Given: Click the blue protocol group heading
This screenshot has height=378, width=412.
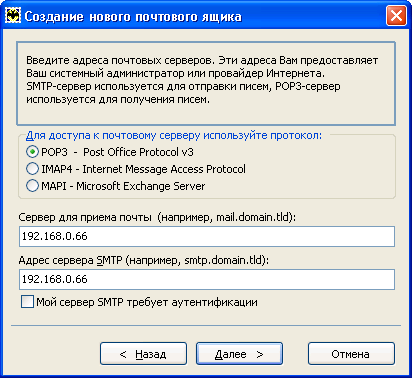Looking at the screenshot, I should click(174, 135).
